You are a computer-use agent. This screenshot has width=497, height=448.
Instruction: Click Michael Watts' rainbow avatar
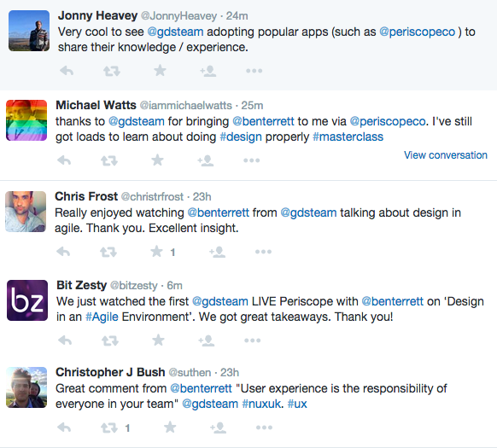coord(26,120)
